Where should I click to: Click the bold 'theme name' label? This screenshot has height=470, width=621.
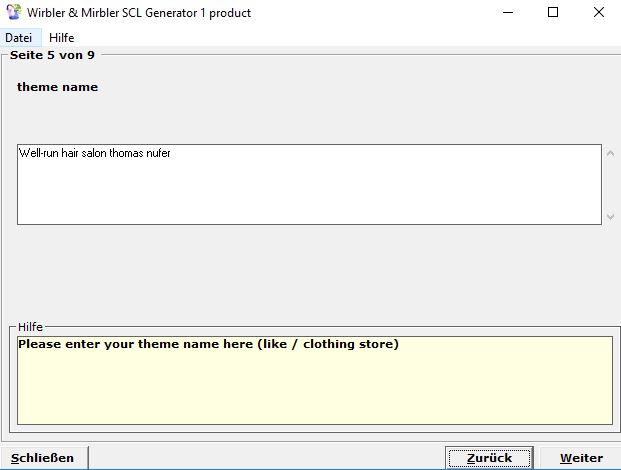pos(57,87)
